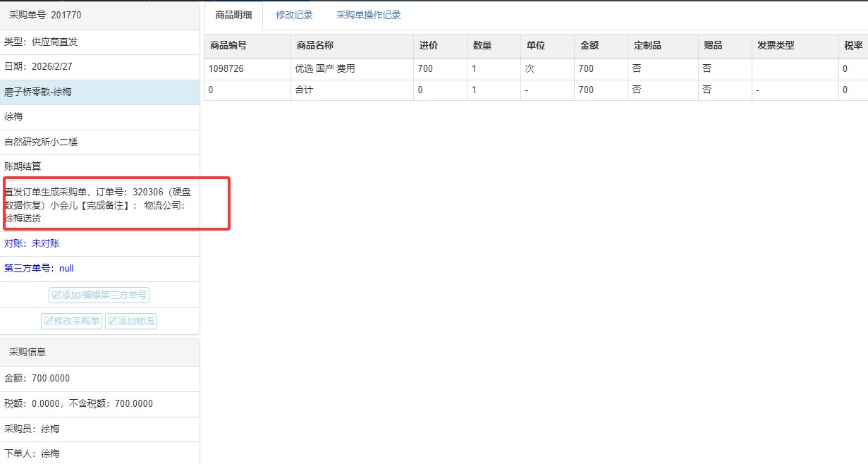This screenshot has height=464, width=868.
Task: Open the 采购单操作记录 tab
Action: 368,15
